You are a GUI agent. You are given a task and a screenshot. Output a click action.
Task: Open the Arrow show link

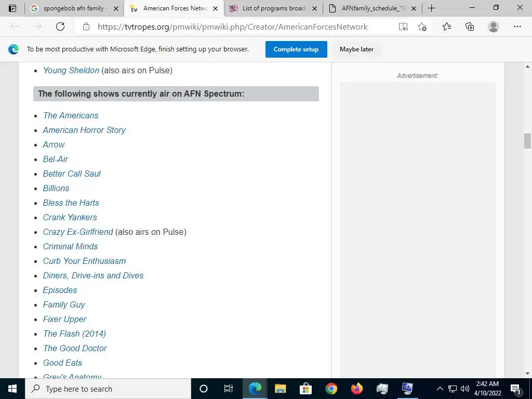tap(54, 144)
